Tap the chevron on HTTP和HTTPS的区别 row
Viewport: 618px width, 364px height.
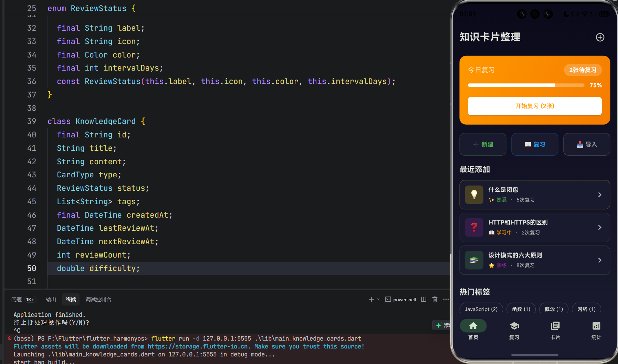600,227
